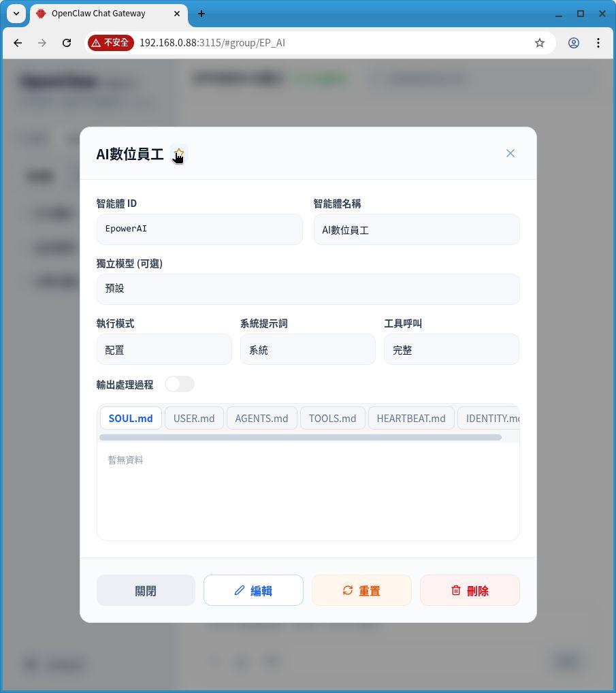
Task: Open the 獨立模型 dropdown showing 預設
Action: (x=308, y=289)
